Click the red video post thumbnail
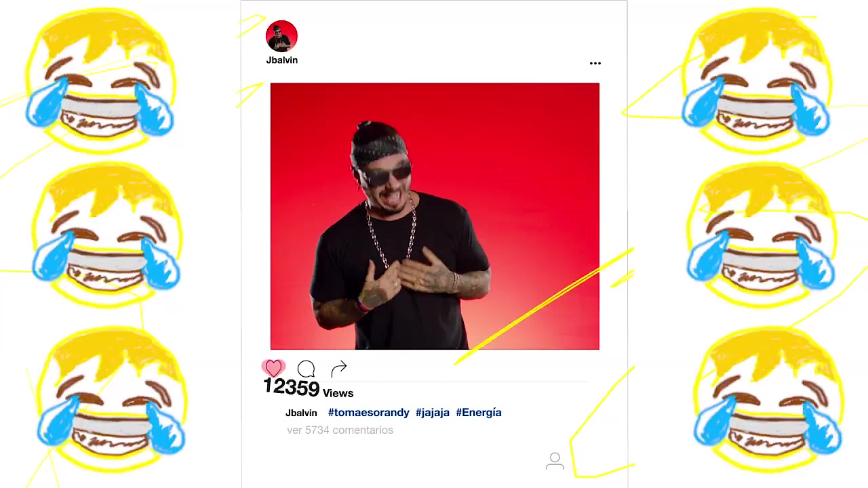Image resolution: width=868 pixels, height=488 pixels. pyautogui.click(x=435, y=216)
